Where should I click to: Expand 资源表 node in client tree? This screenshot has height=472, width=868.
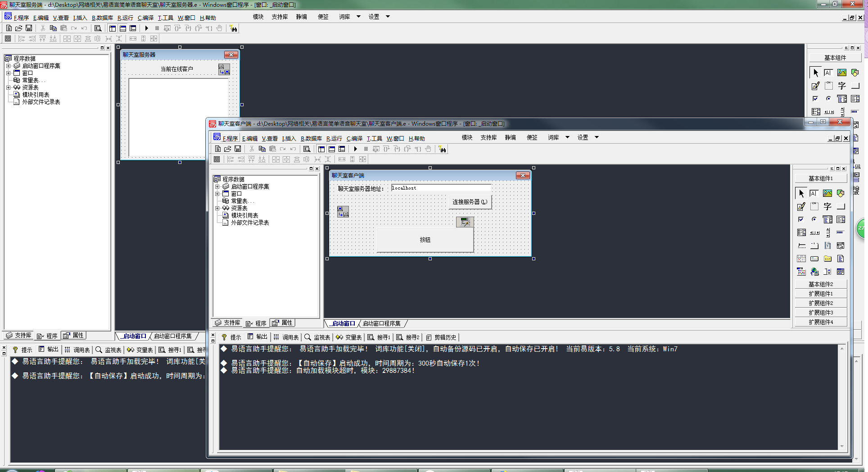[217, 208]
